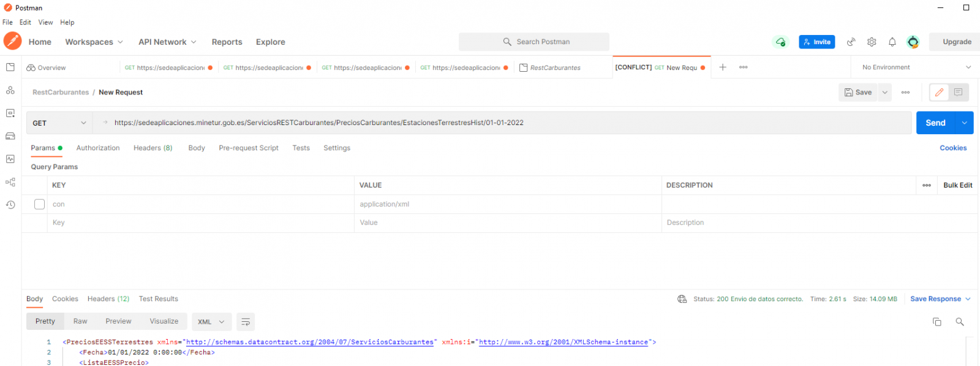This screenshot has width=980, height=366.
Task: Switch to the edit pencil mode
Action: pos(940,93)
